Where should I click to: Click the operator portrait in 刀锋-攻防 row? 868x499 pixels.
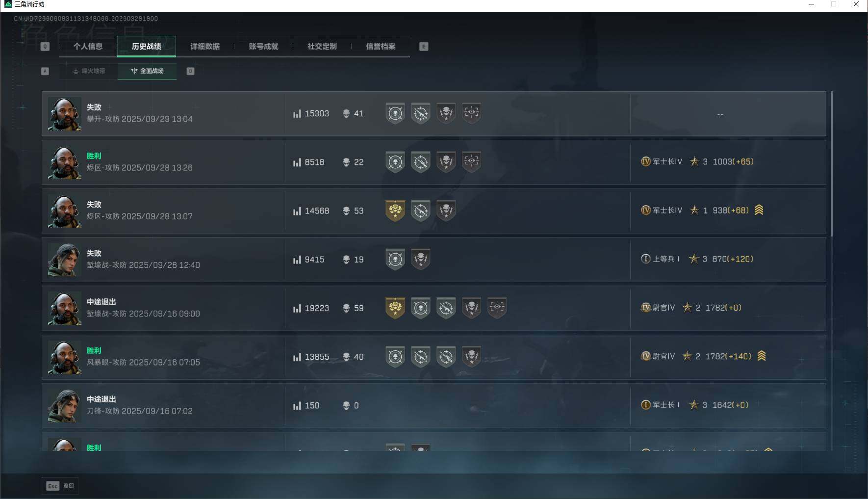pyautogui.click(x=65, y=406)
